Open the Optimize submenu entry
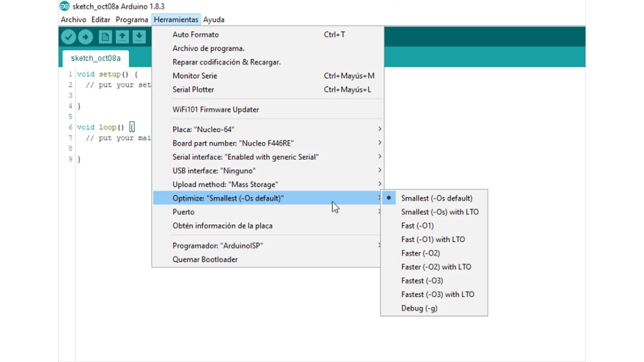 pyautogui.click(x=267, y=198)
